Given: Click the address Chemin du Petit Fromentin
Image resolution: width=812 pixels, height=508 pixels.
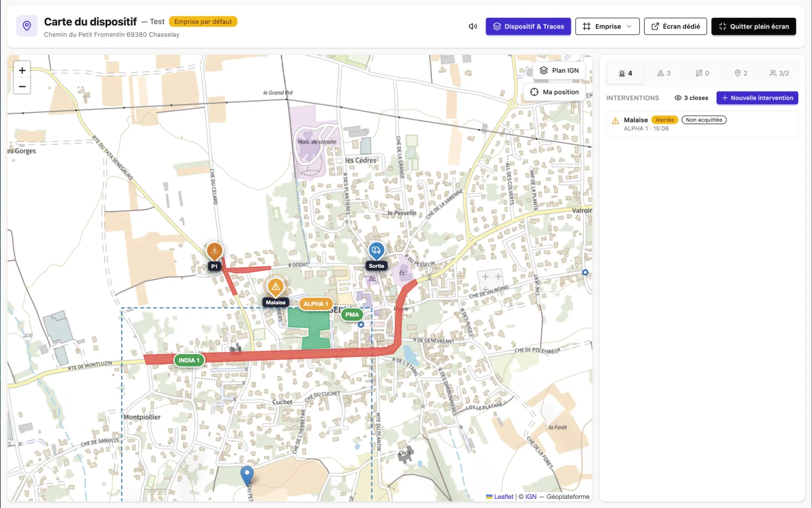Looking at the screenshot, I should 112,35.
